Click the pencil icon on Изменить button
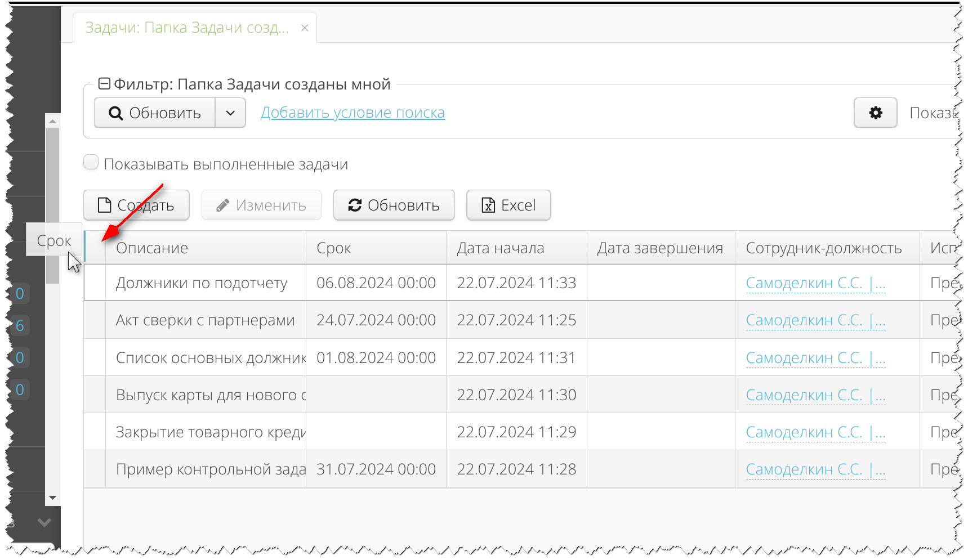Image resolution: width=968 pixels, height=560 pixels. pos(224,205)
